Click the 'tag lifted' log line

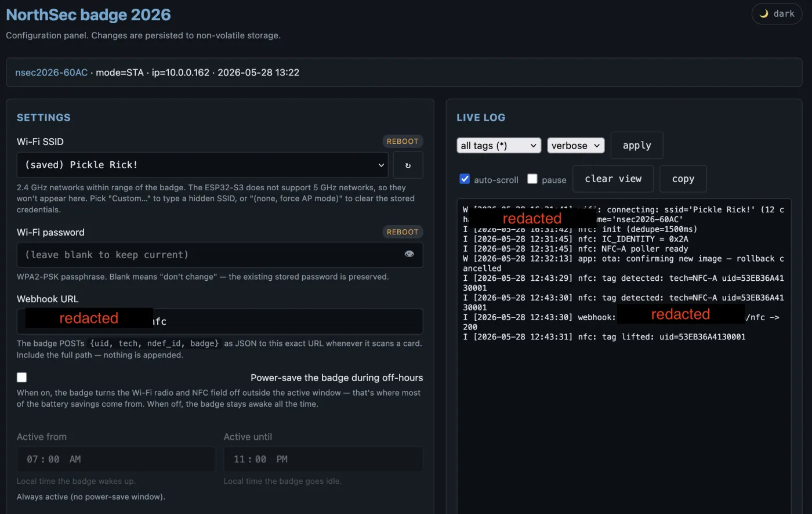click(x=604, y=337)
